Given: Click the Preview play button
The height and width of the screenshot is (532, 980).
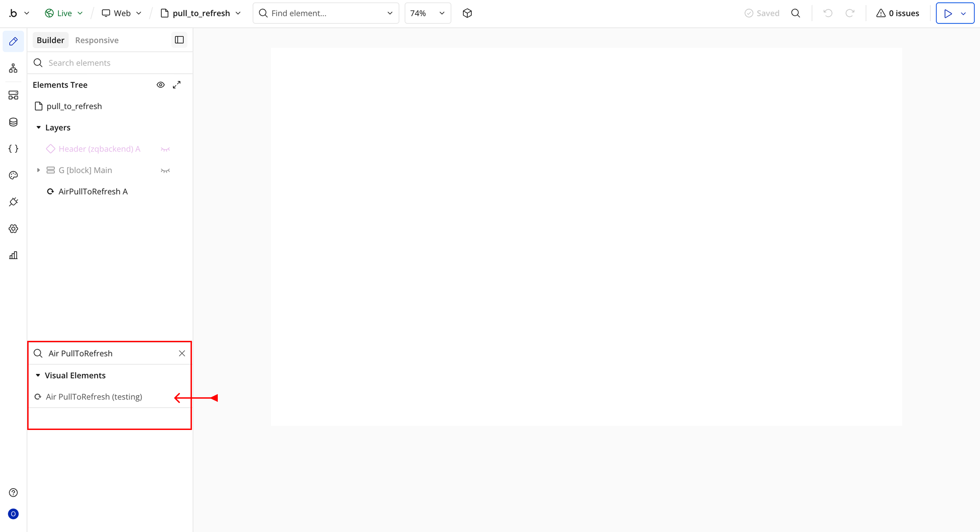Looking at the screenshot, I should [x=948, y=13].
